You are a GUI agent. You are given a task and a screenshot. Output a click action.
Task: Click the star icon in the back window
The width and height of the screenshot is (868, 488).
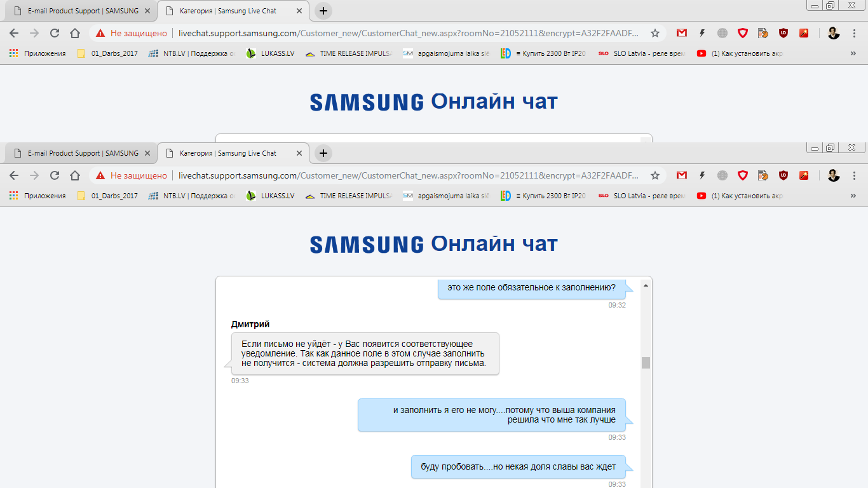tap(655, 33)
